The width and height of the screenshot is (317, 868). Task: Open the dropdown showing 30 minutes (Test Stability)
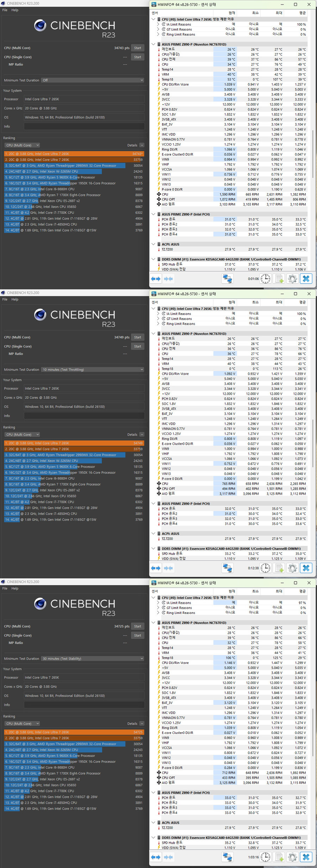tap(93, 659)
